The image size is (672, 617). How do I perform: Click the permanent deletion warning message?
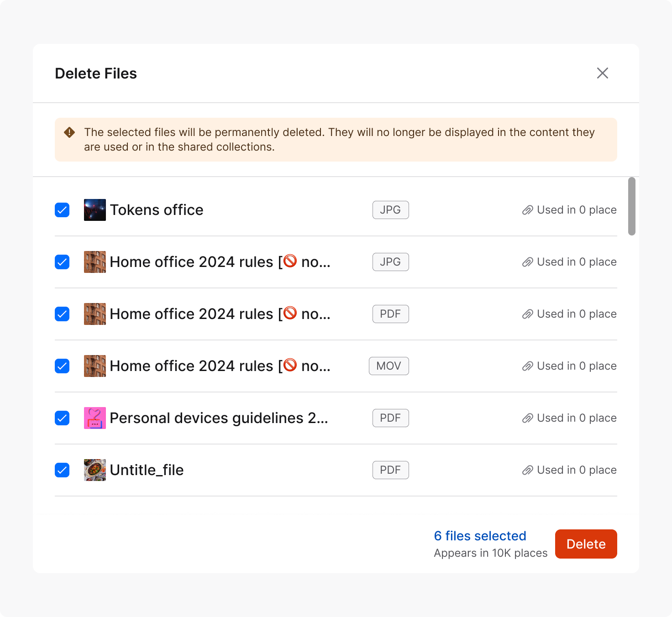(x=339, y=140)
